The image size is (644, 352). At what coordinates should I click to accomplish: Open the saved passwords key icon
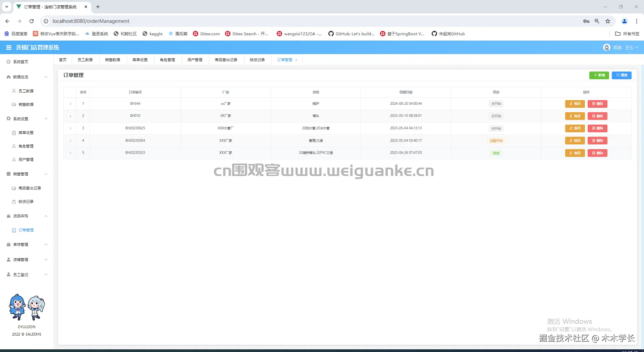pos(586,21)
